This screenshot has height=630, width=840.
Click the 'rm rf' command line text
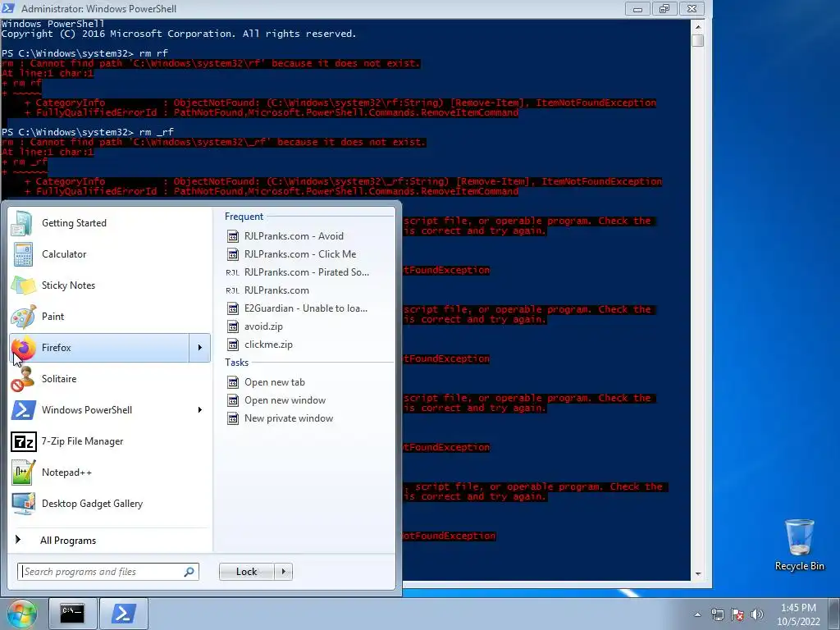153,53
